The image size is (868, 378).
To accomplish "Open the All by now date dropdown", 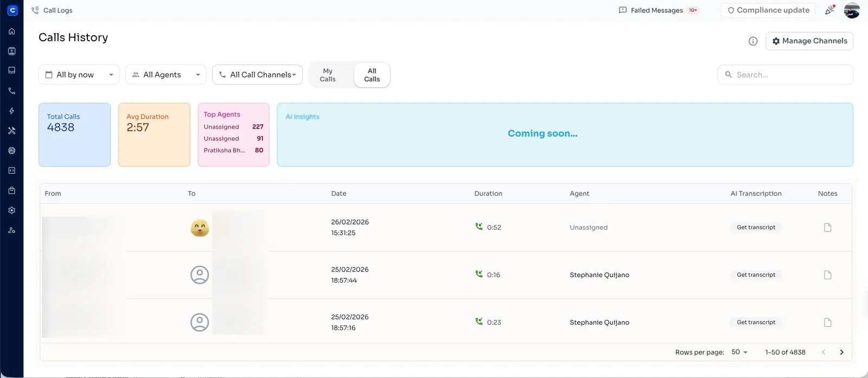I will tap(79, 75).
